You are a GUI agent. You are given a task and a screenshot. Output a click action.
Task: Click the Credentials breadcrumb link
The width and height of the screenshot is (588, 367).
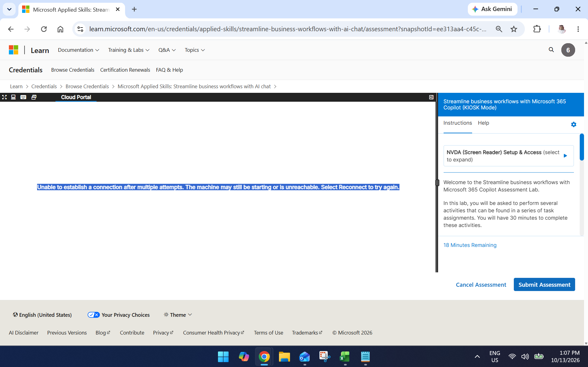pyautogui.click(x=44, y=86)
